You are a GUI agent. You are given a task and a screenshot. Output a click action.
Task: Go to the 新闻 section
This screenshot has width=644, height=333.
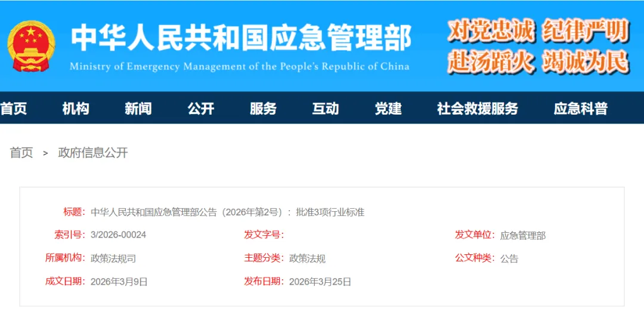pyautogui.click(x=138, y=109)
